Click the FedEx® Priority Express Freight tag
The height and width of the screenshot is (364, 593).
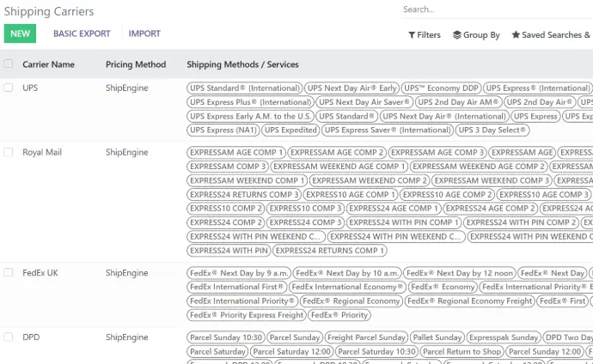tap(247, 315)
